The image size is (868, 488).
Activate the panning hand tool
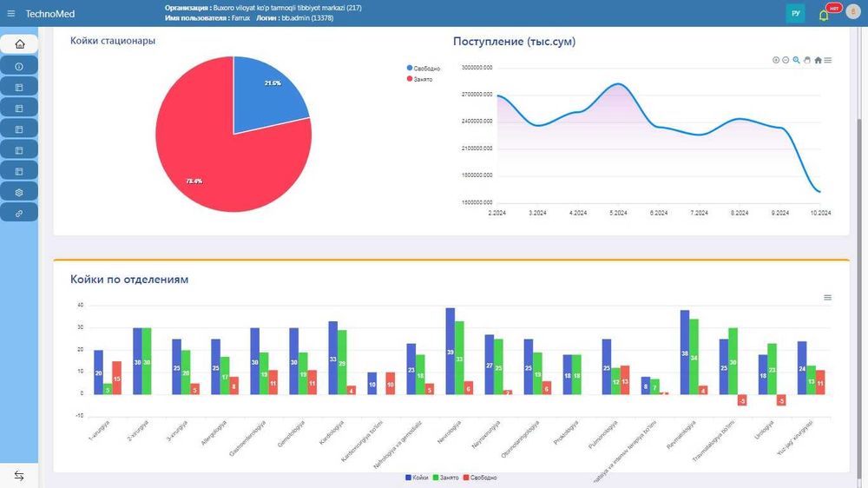807,60
